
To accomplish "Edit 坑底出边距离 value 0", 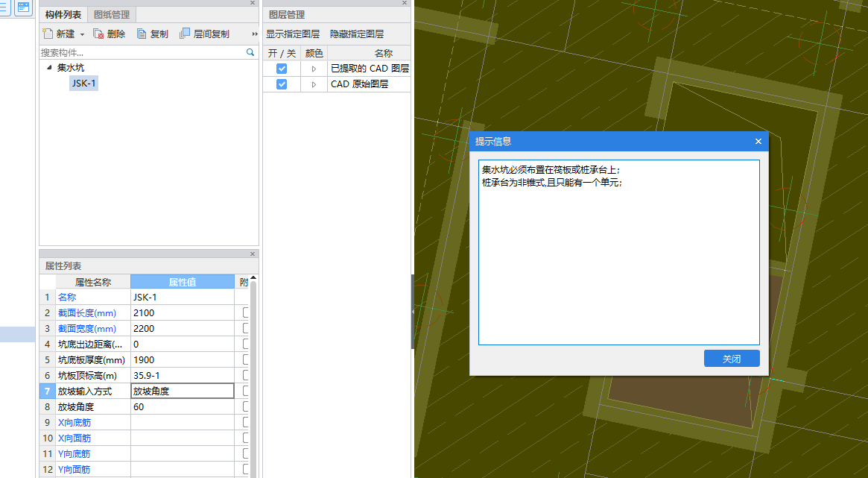I will tap(183, 344).
